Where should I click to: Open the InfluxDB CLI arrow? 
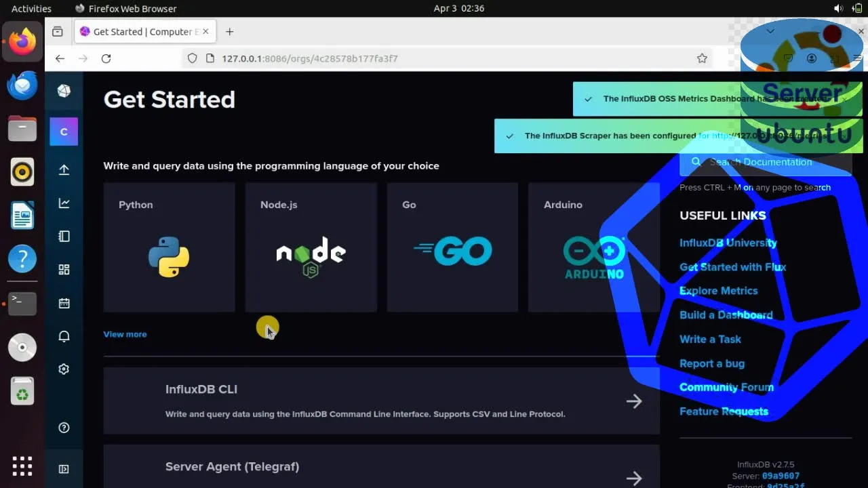point(634,401)
